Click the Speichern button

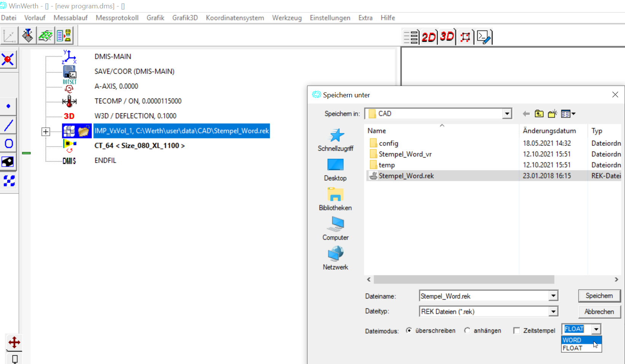tap(599, 296)
